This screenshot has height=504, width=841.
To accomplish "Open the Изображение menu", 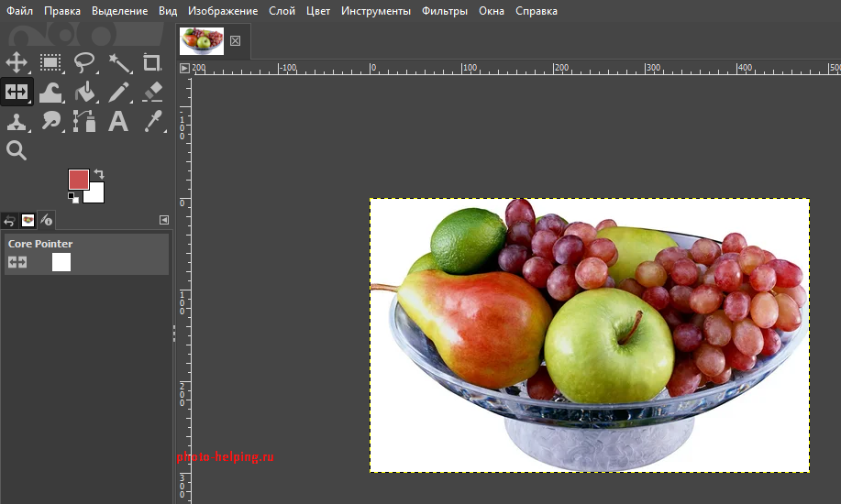I will click(x=223, y=11).
